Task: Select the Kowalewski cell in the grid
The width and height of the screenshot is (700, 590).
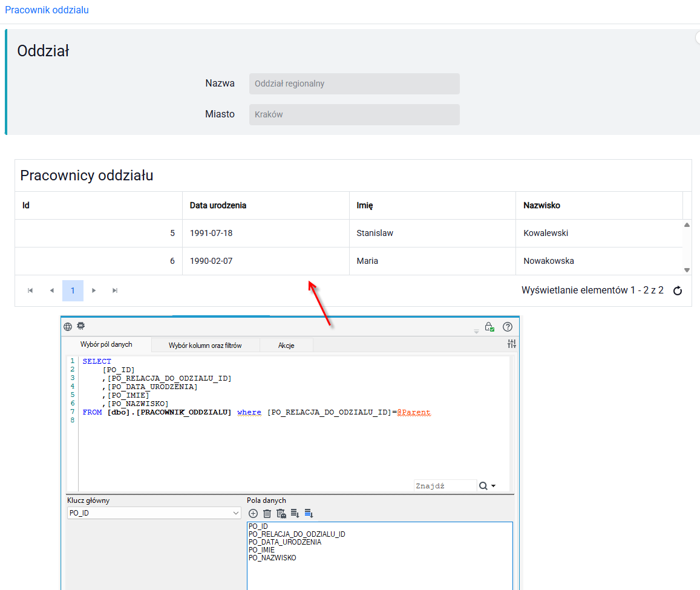Action: click(599, 233)
